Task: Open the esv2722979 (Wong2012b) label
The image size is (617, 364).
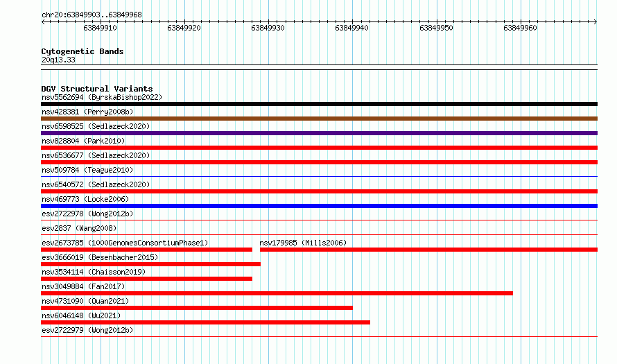Action: click(87, 330)
